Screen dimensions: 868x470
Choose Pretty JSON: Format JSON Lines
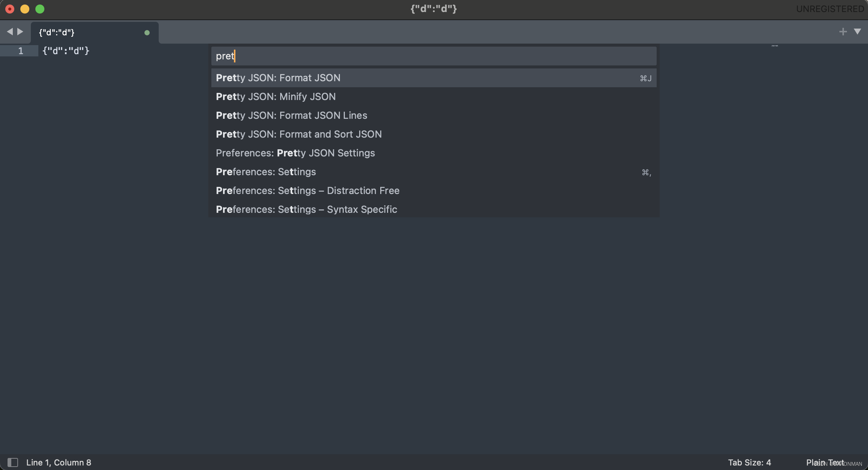click(x=434, y=115)
